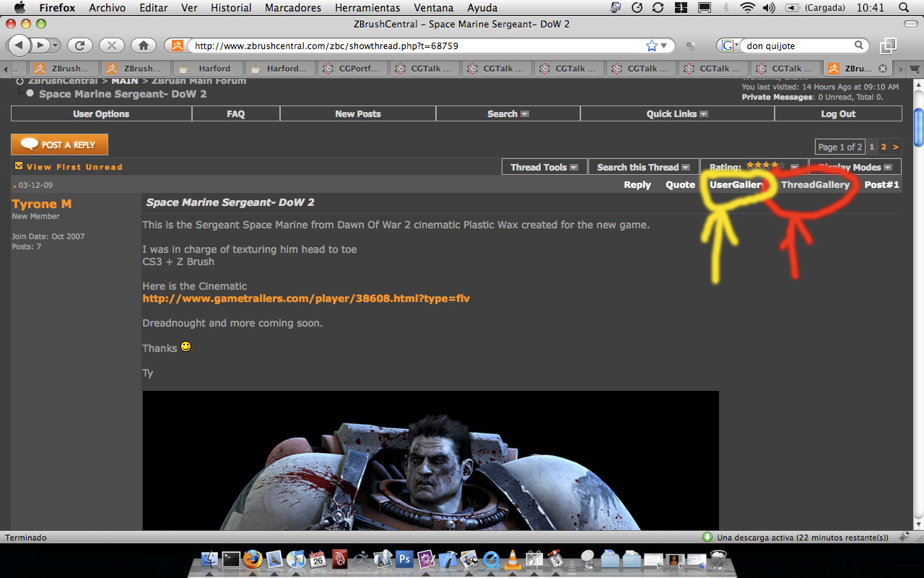Stop loading the page
This screenshot has width=924, height=578.
(x=111, y=46)
